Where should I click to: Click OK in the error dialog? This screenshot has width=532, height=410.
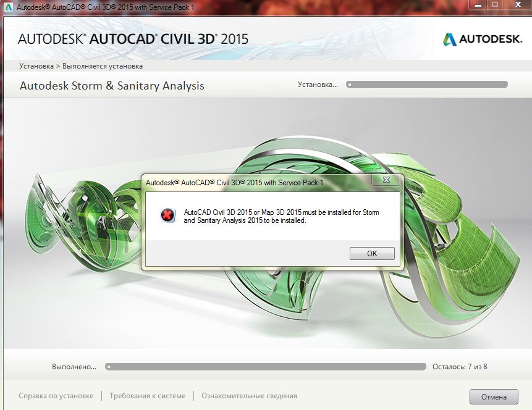(372, 253)
